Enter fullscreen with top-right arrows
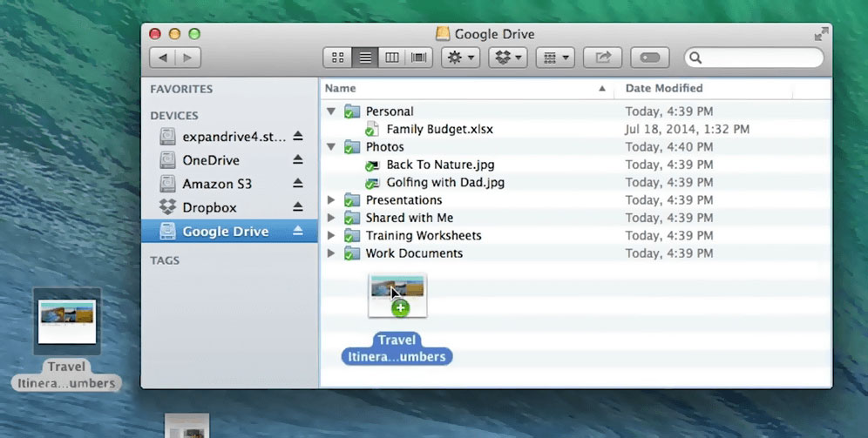Image resolution: width=868 pixels, height=438 pixels. coord(820,34)
